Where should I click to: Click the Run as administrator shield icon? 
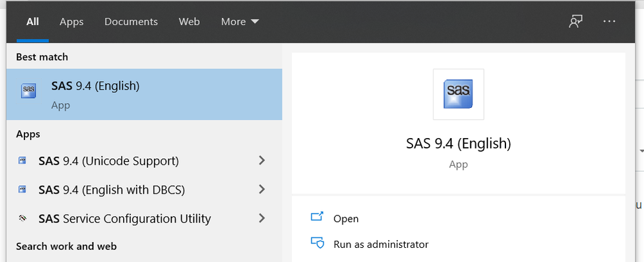(x=317, y=244)
